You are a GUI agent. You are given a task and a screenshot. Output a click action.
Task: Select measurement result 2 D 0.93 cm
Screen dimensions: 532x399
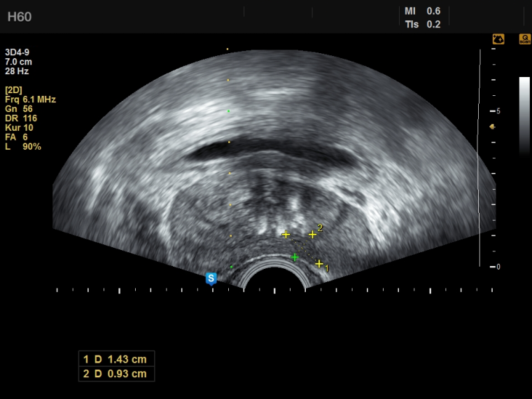click(x=116, y=374)
